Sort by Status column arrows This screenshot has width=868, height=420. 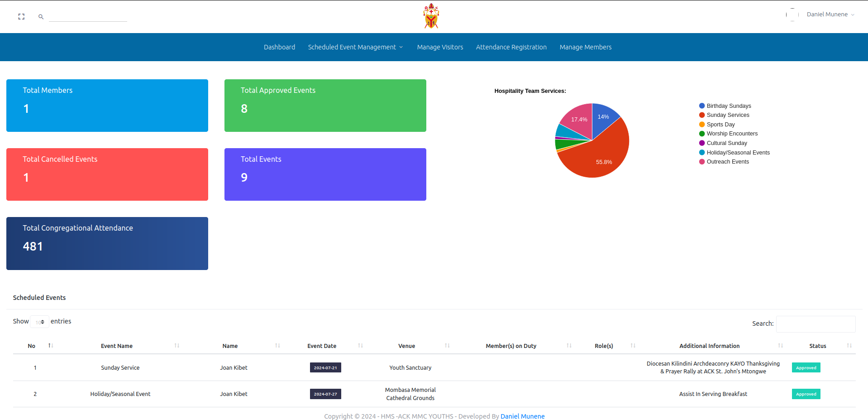[849, 346]
